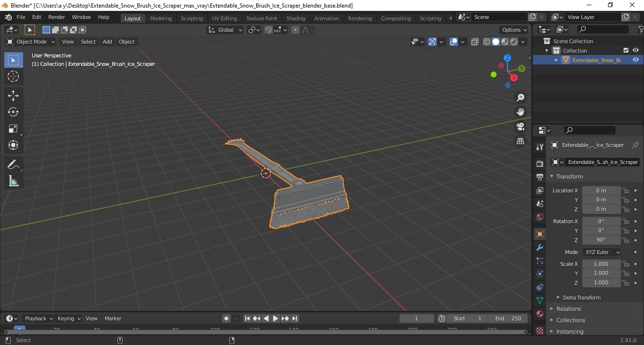Click timeline horizontal scrollbar
This screenshot has height=345, width=644.
click(x=265, y=332)
